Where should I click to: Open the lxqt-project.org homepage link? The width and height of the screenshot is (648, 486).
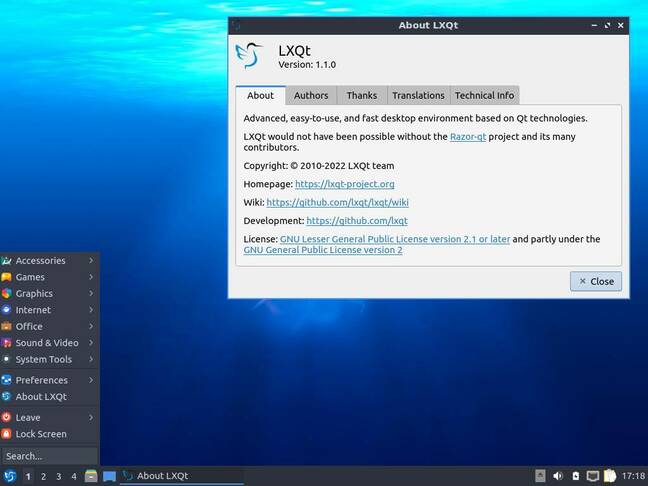click(x=345, y=184)
